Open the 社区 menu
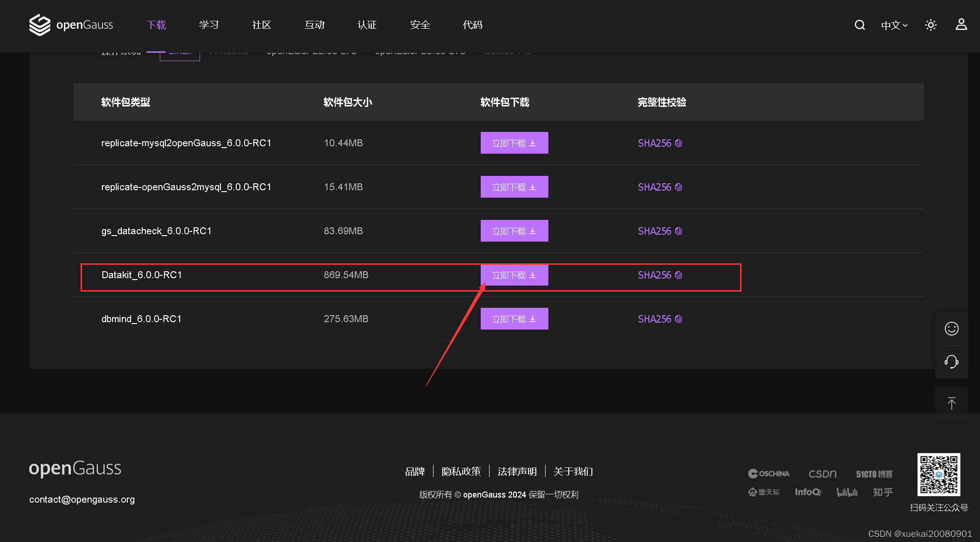Image resolution: width=980 pixels, height=542 pixels. click(x=261, y=25)
